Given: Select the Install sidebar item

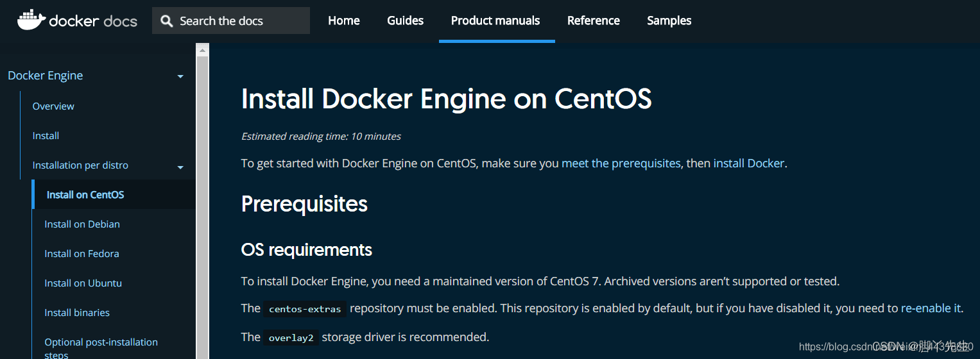Looking at the screenshot, I should [46, 136].
